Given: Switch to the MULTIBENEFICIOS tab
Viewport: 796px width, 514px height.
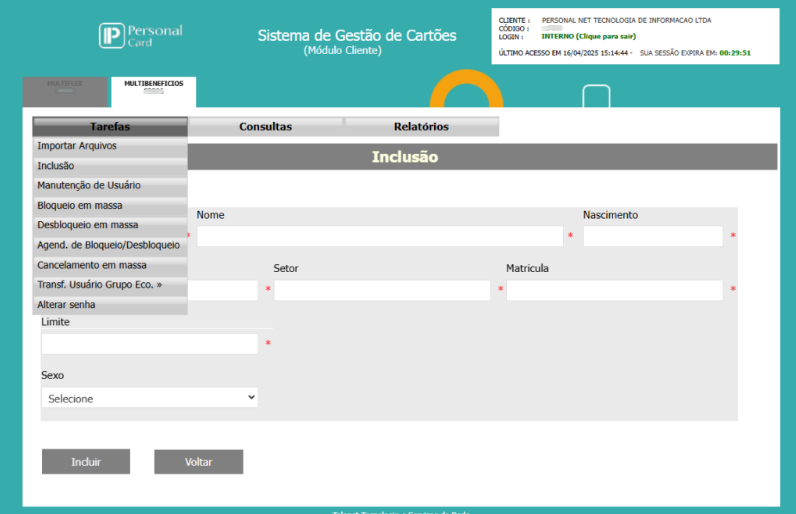Looking at the screenshot, I should point(154,92).
